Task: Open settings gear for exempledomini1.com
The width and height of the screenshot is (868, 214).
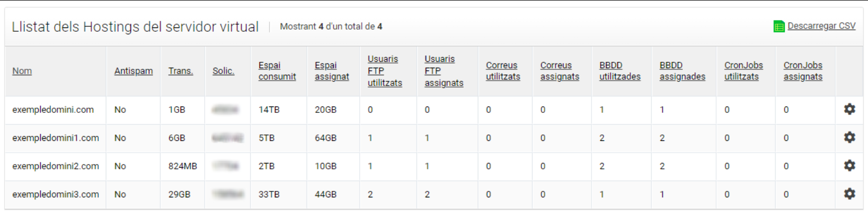Action: [849, 138]
